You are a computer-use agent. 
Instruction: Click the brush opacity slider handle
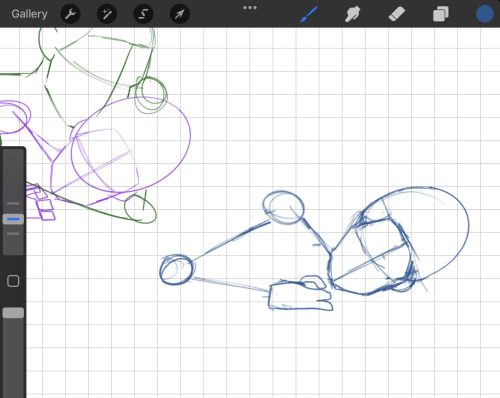(x=13, y=313)
